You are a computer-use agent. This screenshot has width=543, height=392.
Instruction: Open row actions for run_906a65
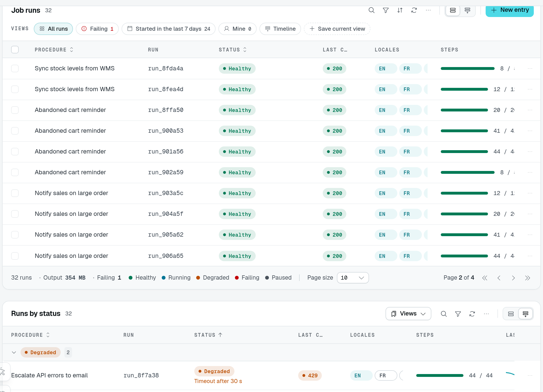pyautogui.click(x=530, y=256)
